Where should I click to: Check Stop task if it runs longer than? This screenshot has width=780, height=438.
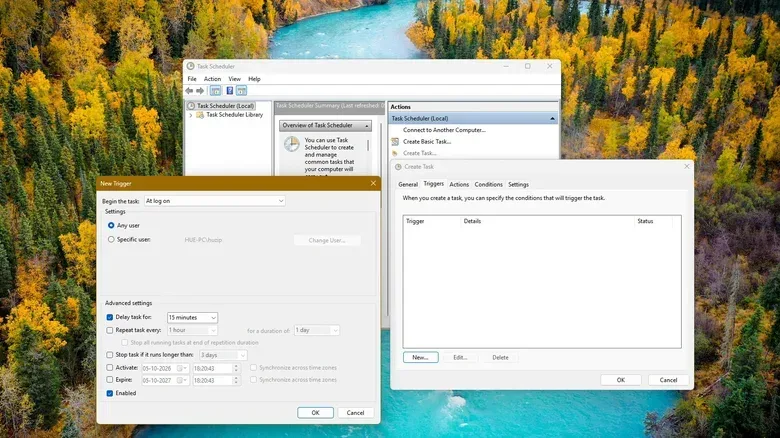tap(109, 355)
